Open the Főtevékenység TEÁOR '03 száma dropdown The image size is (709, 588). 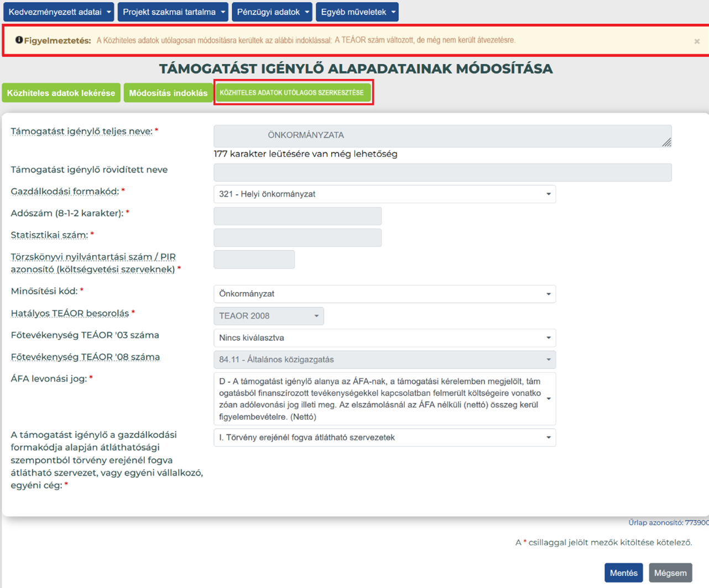[x=384, y=338]
